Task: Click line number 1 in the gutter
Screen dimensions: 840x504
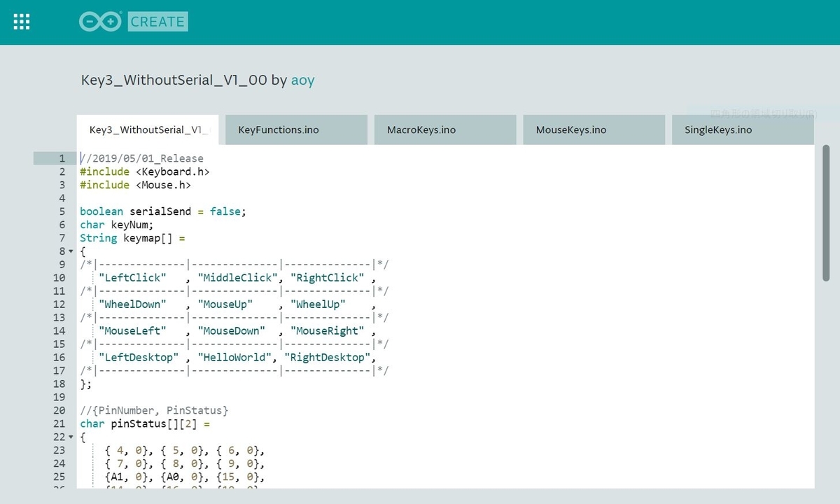Action: click(x=62, y=159)
